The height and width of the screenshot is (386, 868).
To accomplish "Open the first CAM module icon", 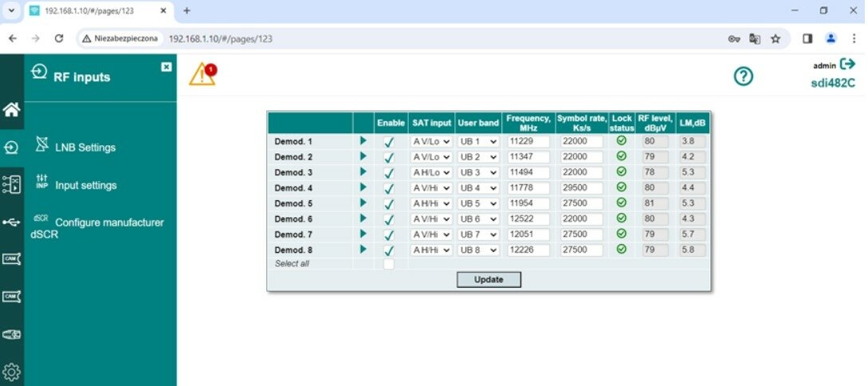I will (11, 258).
